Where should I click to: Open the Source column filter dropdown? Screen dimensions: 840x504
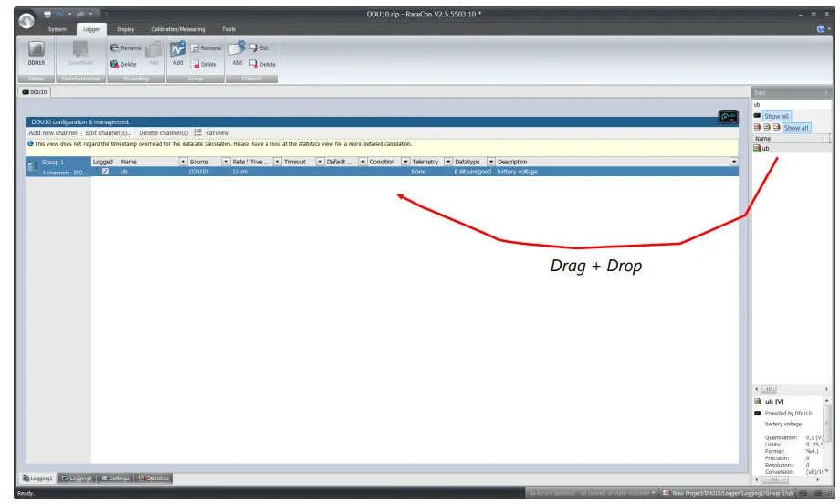[226, 162]
